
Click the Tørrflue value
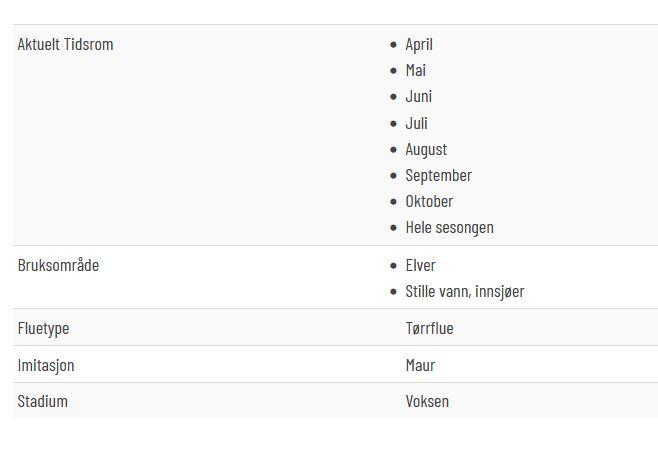coord(429,329)
